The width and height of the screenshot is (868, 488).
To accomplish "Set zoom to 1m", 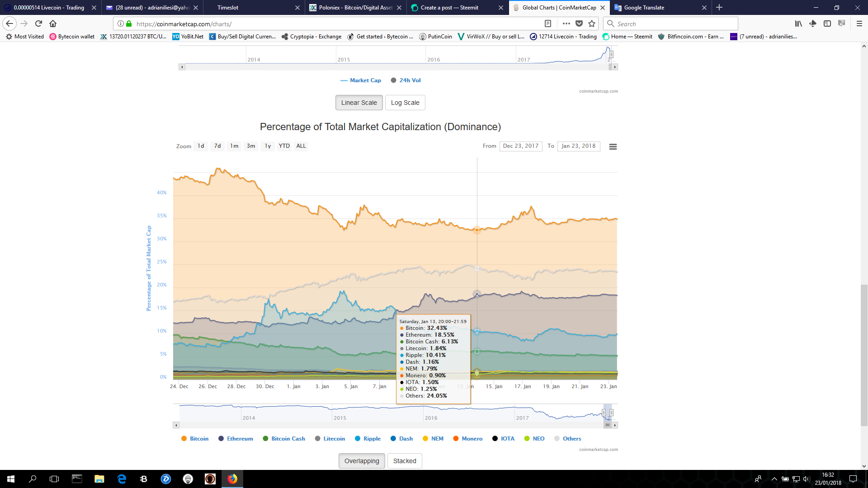I will pyautogui.click(x=234, y=146).
